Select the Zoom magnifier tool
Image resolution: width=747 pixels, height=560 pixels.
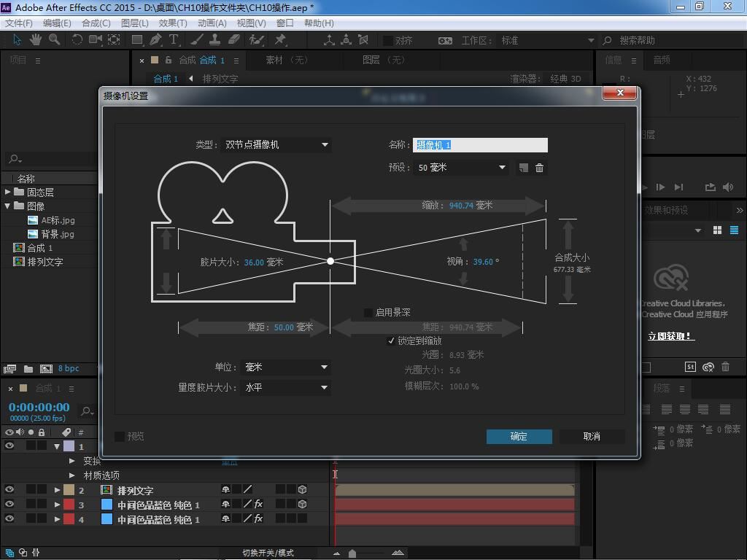click(54, 40)
